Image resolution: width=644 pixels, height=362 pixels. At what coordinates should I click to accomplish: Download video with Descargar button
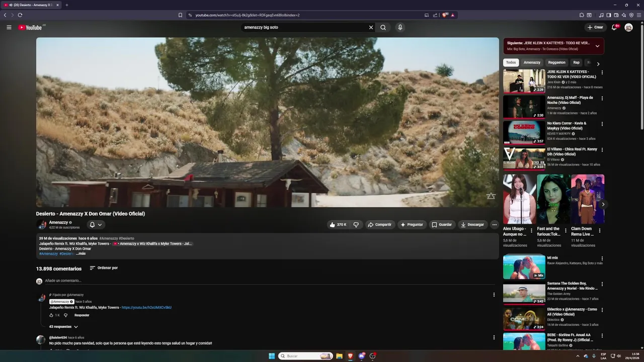[x=472, y=225]
